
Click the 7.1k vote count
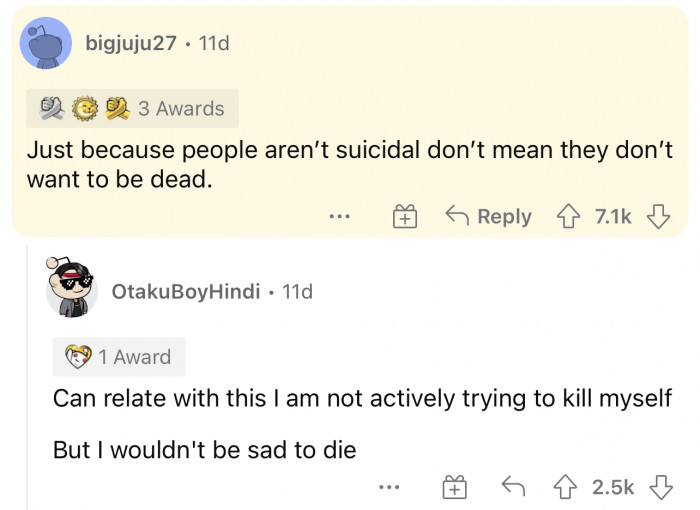point(613,217)
